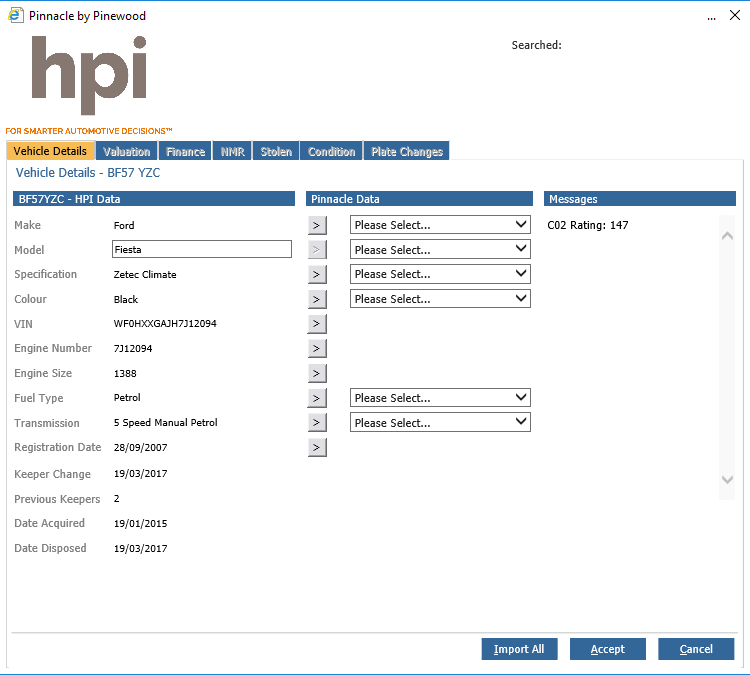The height and width of the screenshot is (675, 750).
Task: Click the Engine Number transfer arrow button
Action: coord(317,349)
